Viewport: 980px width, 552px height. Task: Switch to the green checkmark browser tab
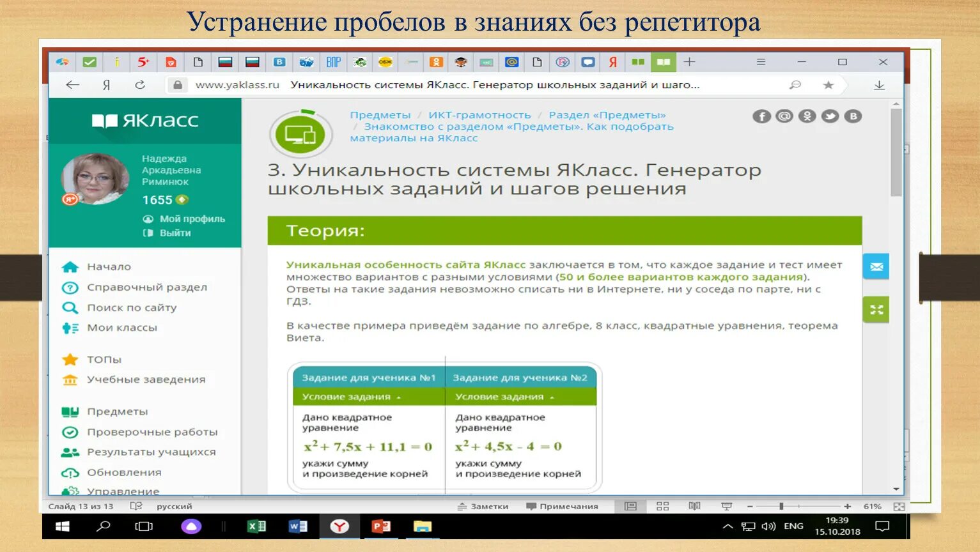click(x=89, y=62)
